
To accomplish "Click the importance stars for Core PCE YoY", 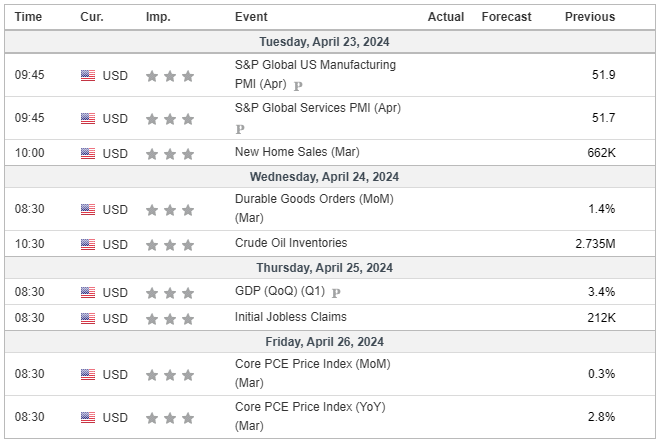I will pyautogui.click(x=170, y=418).
